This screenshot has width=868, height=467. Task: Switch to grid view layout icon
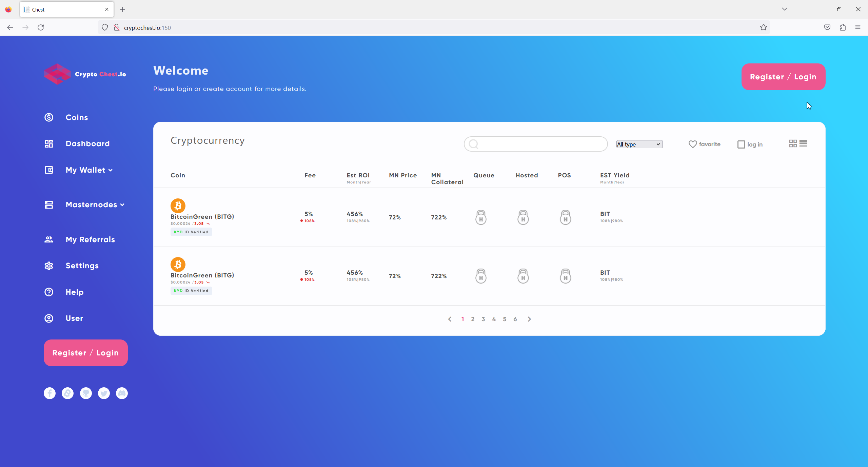point(793,143)
